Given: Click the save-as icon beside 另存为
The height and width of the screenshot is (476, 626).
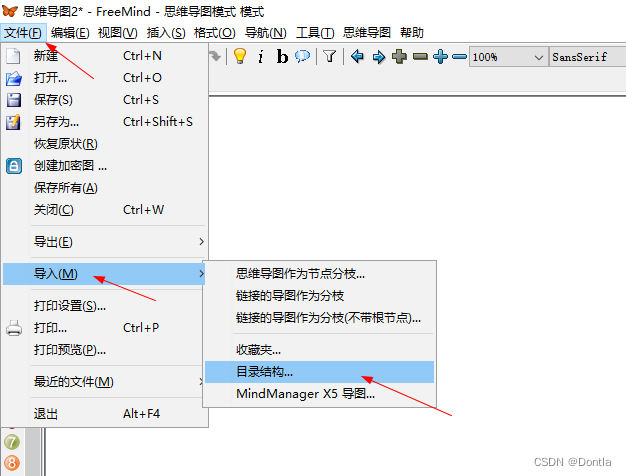Looking at the screenshot, I should coord(13,122).
